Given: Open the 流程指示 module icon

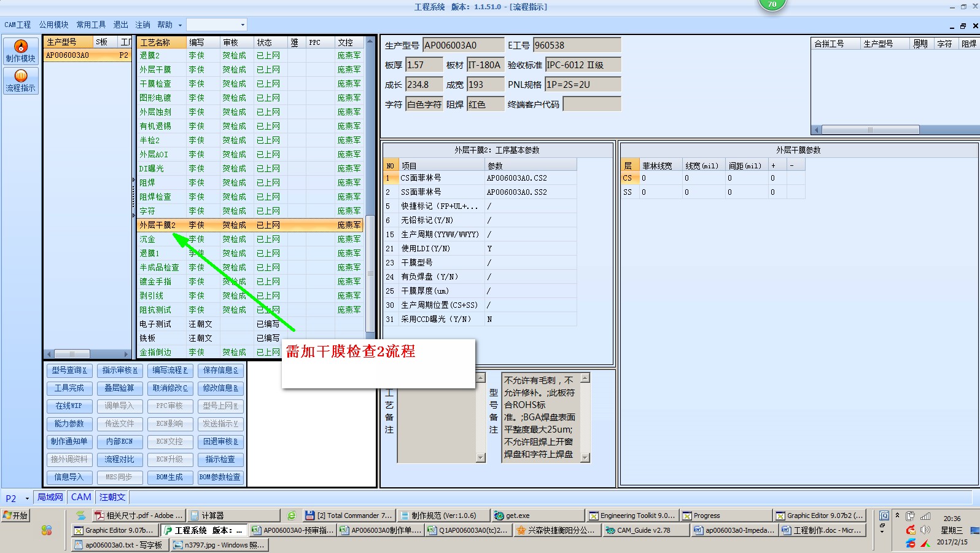Looking at the screenshot, I should tap(21, 80).
